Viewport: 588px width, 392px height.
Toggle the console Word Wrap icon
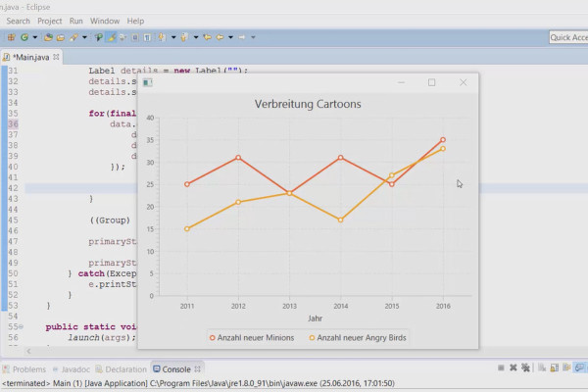point(566,367)
